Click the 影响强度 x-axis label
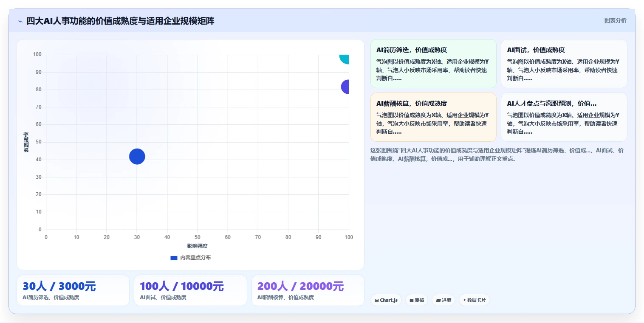This screenshot has height=323, width=644. [198, 246]
